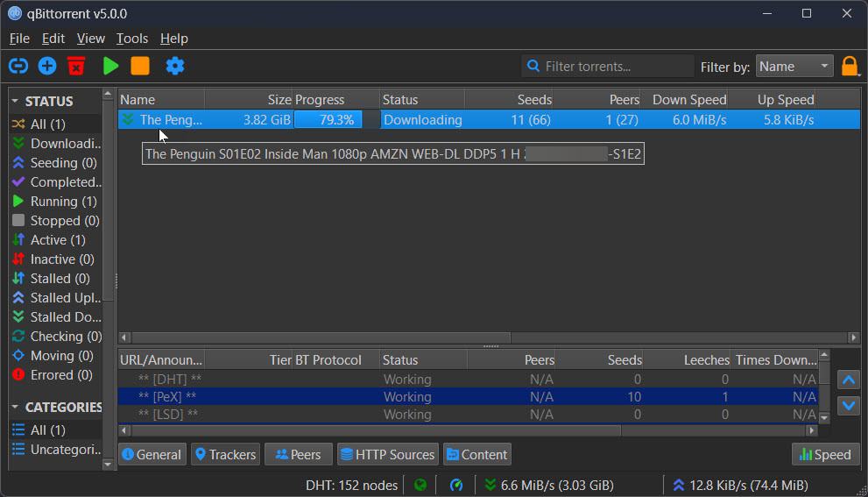
Task: Stop torrent with orange square icon
Action: pos(140,66)
